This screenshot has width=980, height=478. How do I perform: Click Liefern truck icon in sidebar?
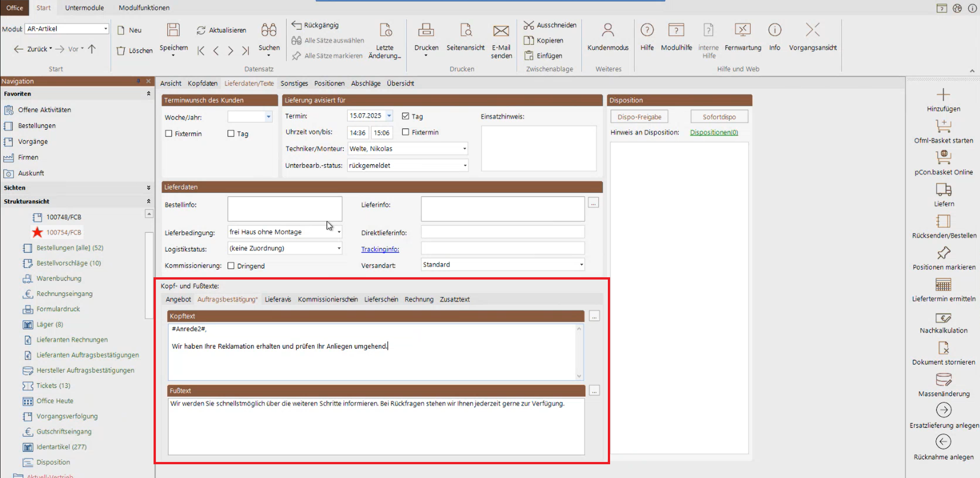943,190
